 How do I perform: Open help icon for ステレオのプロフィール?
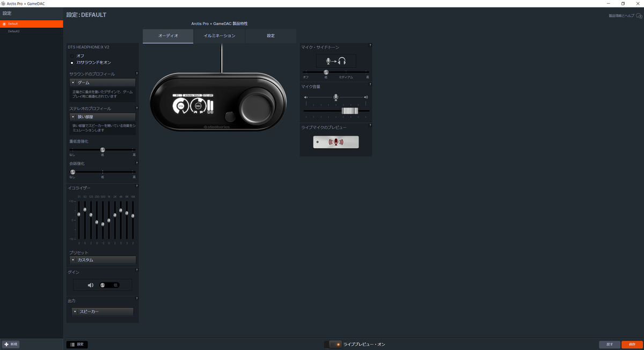[137, 108]
